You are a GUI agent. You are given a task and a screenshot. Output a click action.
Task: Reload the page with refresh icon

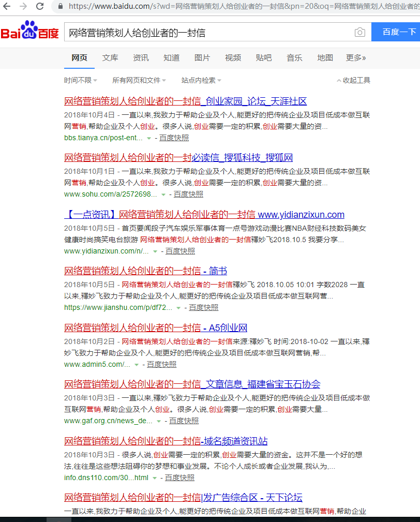[x=40, y=6]
